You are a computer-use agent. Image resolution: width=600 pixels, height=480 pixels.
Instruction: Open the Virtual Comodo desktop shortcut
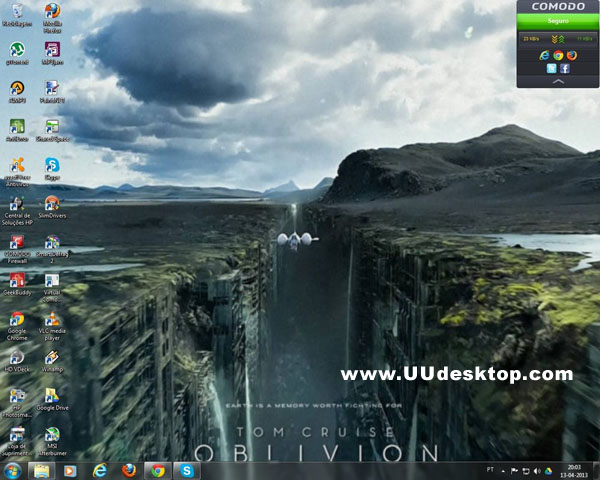coord(52,287)
